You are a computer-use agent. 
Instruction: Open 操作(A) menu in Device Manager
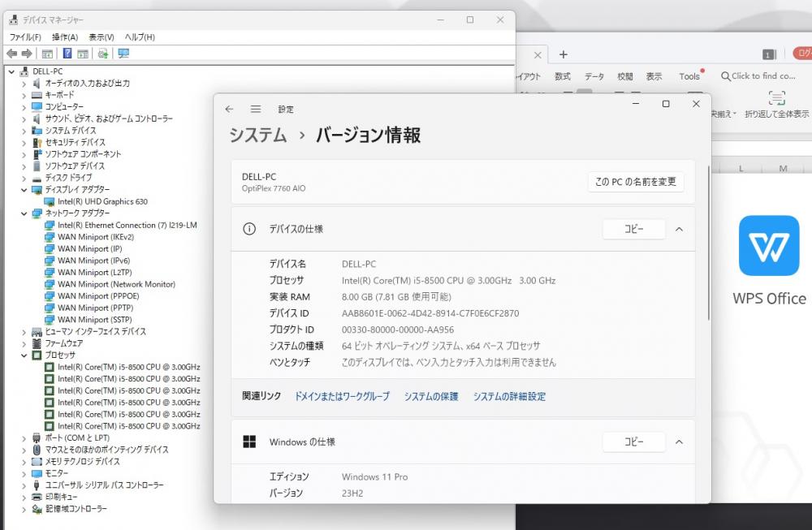pos(65,37)
